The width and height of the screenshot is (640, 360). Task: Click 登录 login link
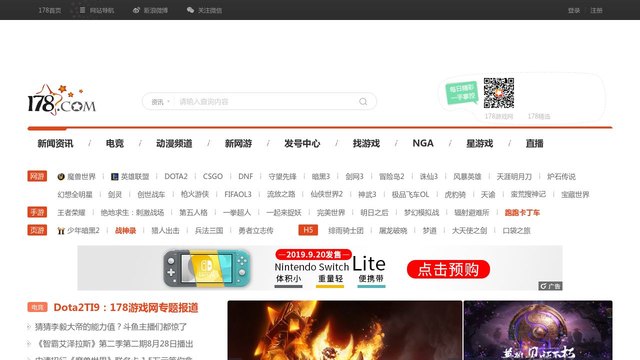coord(573,10)
